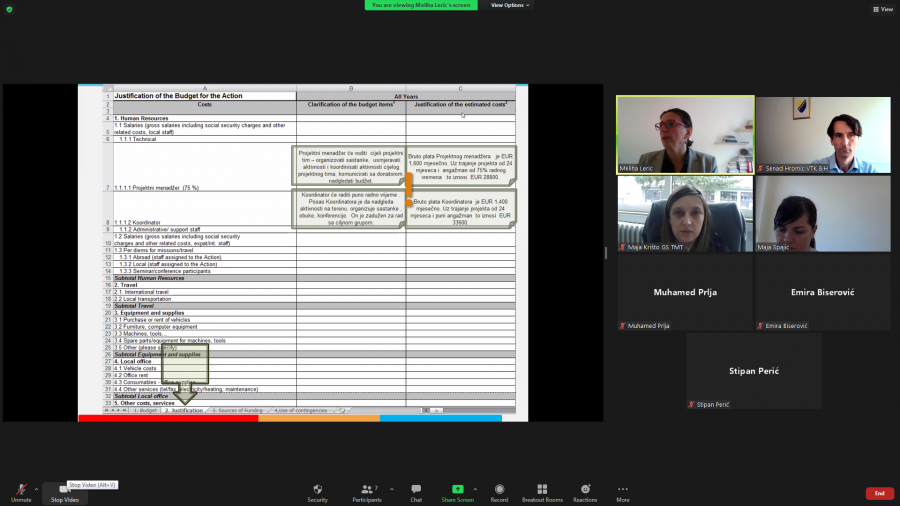Switch to the 1. Budget sheet tab
This screenshot has width=900, height=506.
[145, 411]
